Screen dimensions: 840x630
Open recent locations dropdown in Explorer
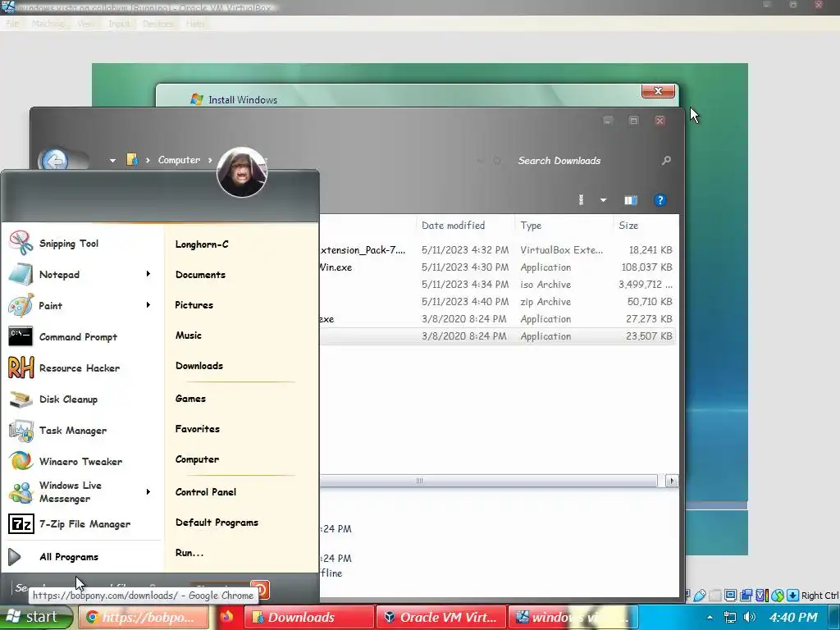pos(112,160)
